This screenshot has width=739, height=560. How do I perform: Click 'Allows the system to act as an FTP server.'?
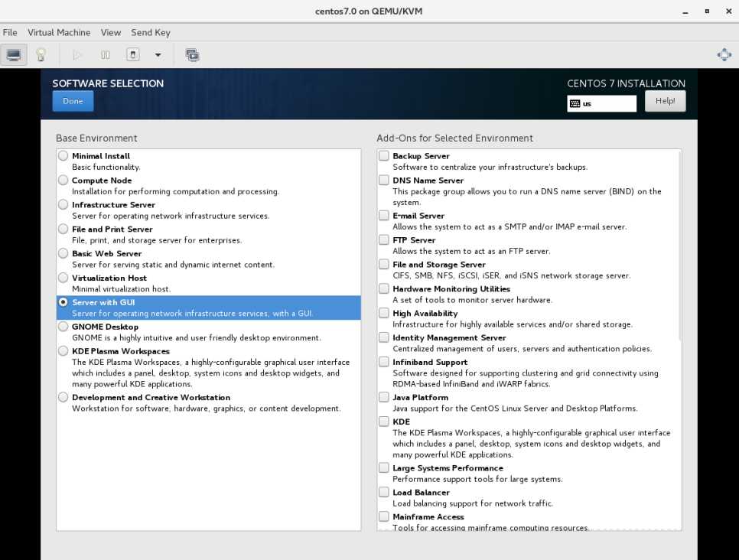tap(471, 251)
